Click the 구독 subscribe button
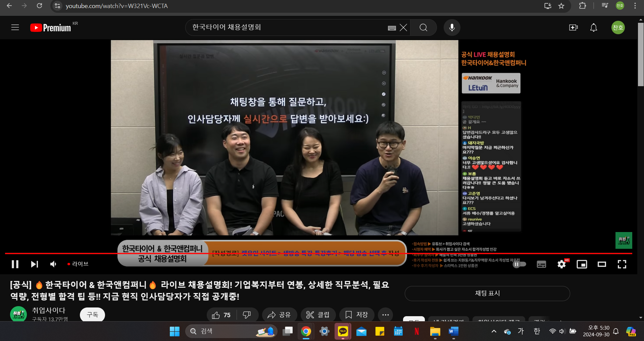 click(x=92, y=315)
